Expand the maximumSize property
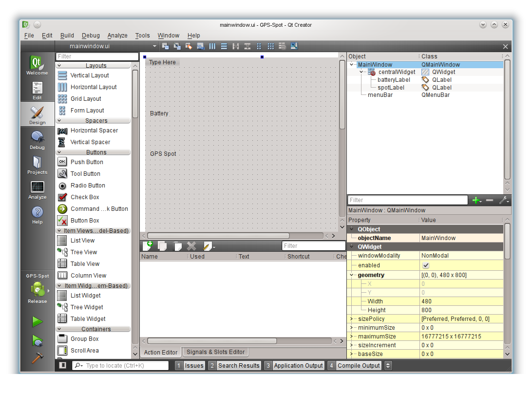The height and width of the screenshot is (393, 532). coord(352,337)
